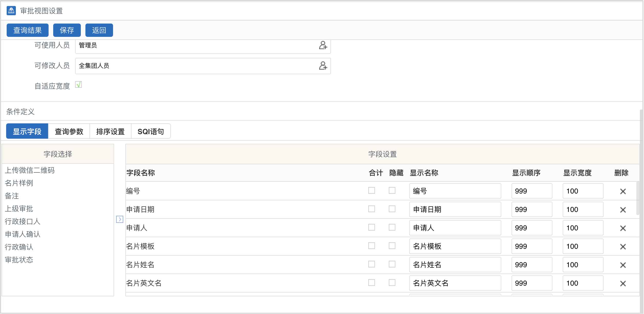
Task: Open person selector for 可使用人员 field
Action: [323, 46]
